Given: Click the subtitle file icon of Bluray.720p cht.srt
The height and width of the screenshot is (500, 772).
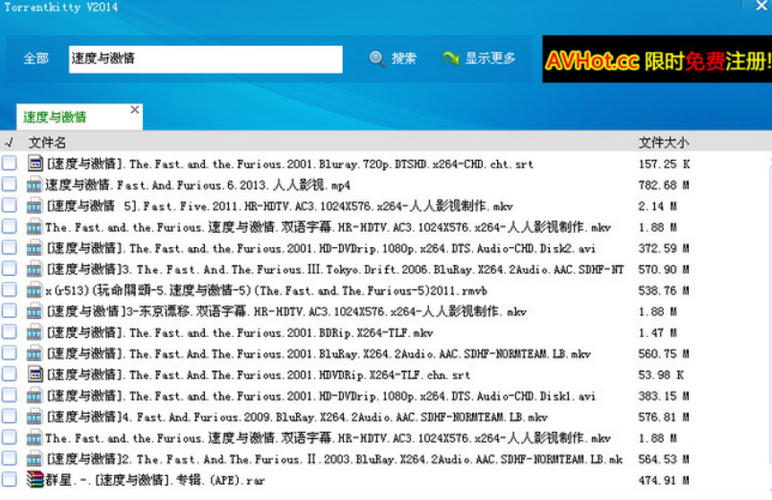Looking at the screenshot, I should (35, 163).
